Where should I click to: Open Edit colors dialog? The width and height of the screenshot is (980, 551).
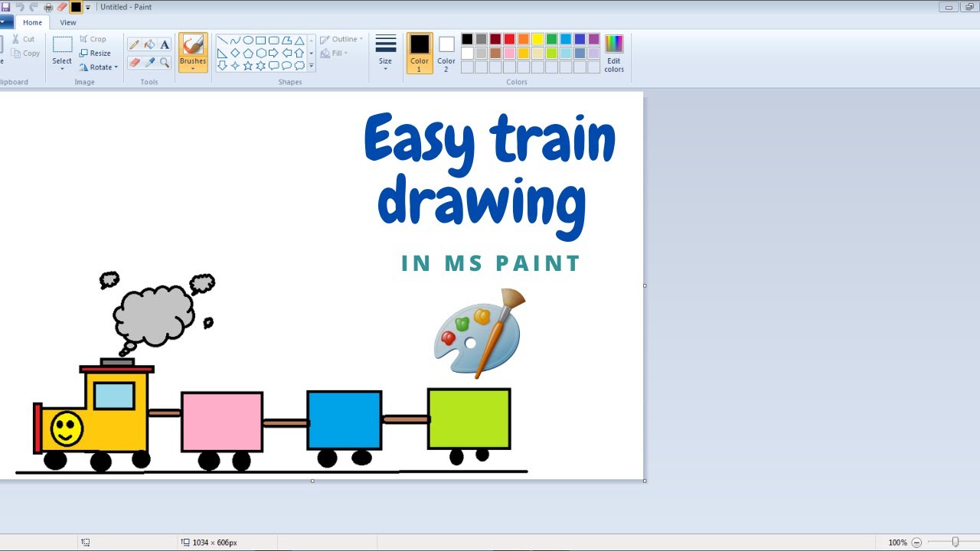pyautogui.click(x=614, y=53)
